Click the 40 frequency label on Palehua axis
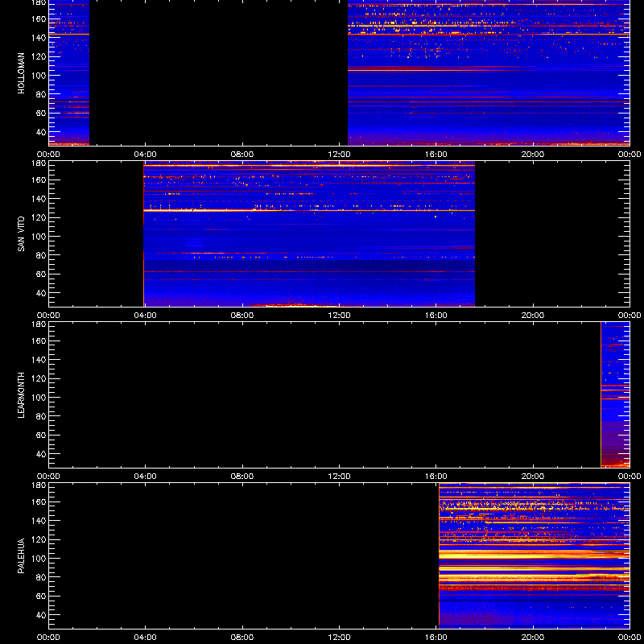The width and height of the screenshot is (644, 644). pyautogui.click(x=41, y=615)
